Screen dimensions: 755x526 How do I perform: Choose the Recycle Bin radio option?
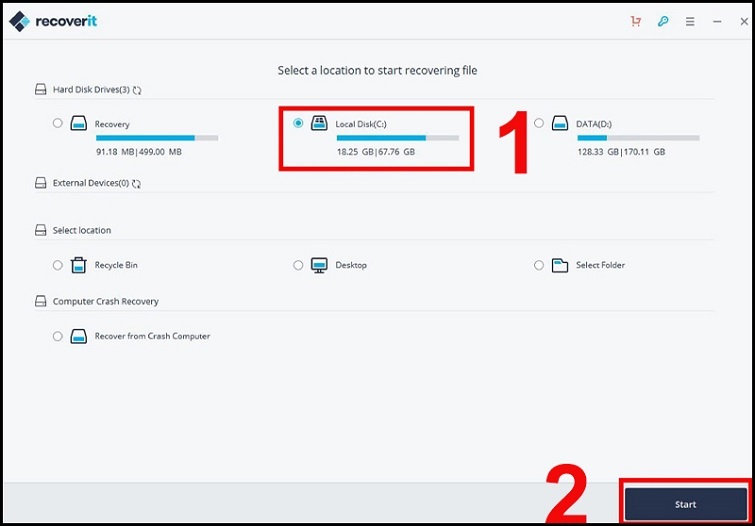[x=58, y=265]
